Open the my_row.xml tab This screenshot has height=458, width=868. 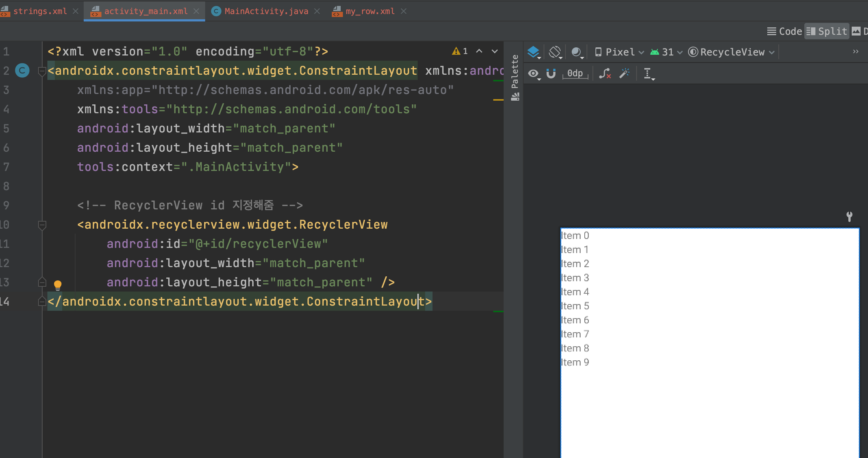370,11
